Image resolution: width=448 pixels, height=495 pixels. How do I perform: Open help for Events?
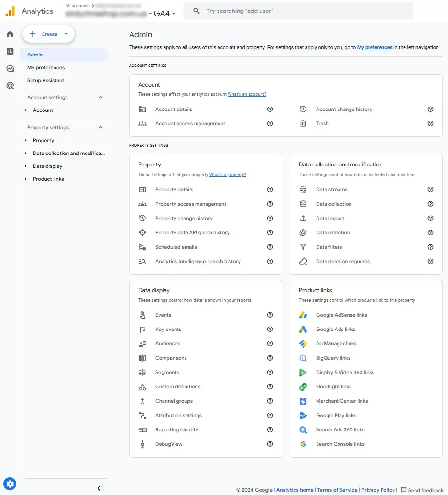coord(270,315)
